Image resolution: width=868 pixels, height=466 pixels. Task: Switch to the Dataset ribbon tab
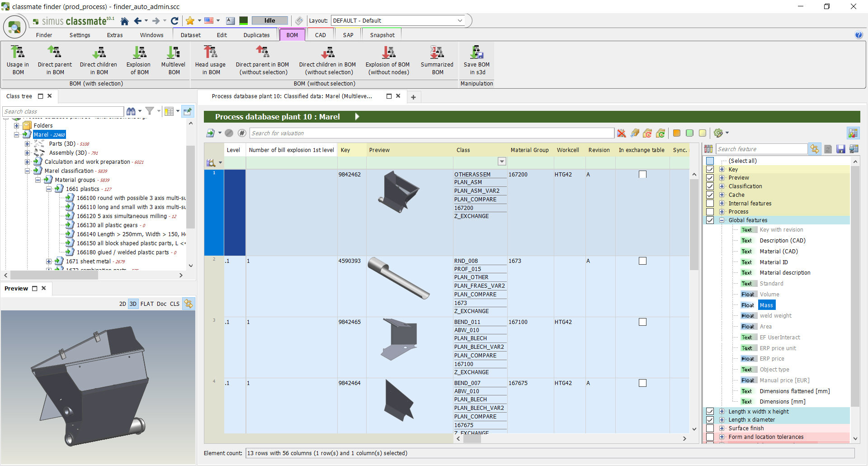191,35
